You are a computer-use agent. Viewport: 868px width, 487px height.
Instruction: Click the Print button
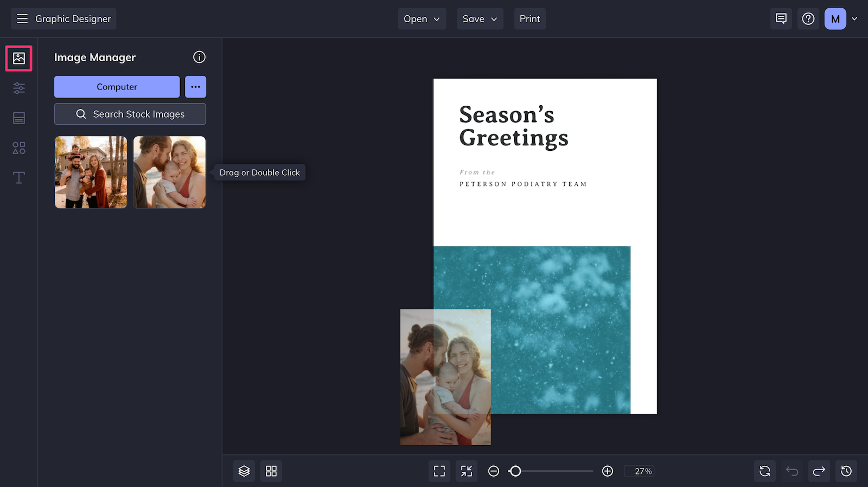(530, 18)
